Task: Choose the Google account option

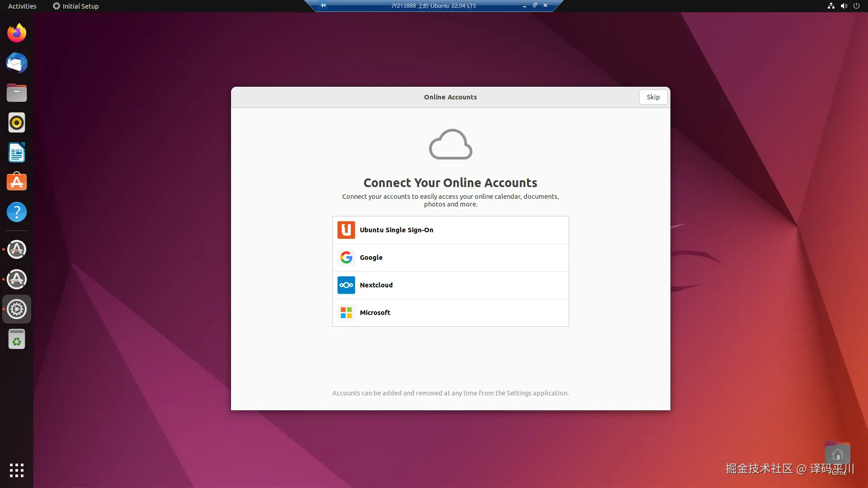Action: tap(450, 258)
